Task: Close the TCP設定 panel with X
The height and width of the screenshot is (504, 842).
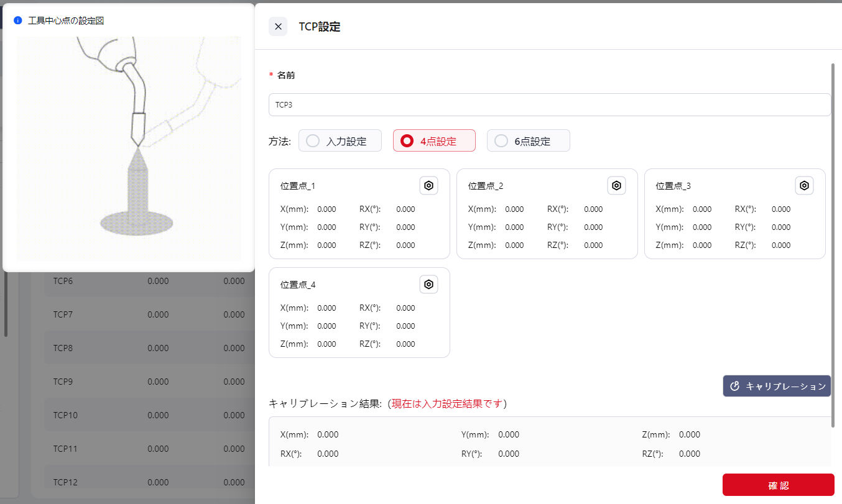Action: 278,27
